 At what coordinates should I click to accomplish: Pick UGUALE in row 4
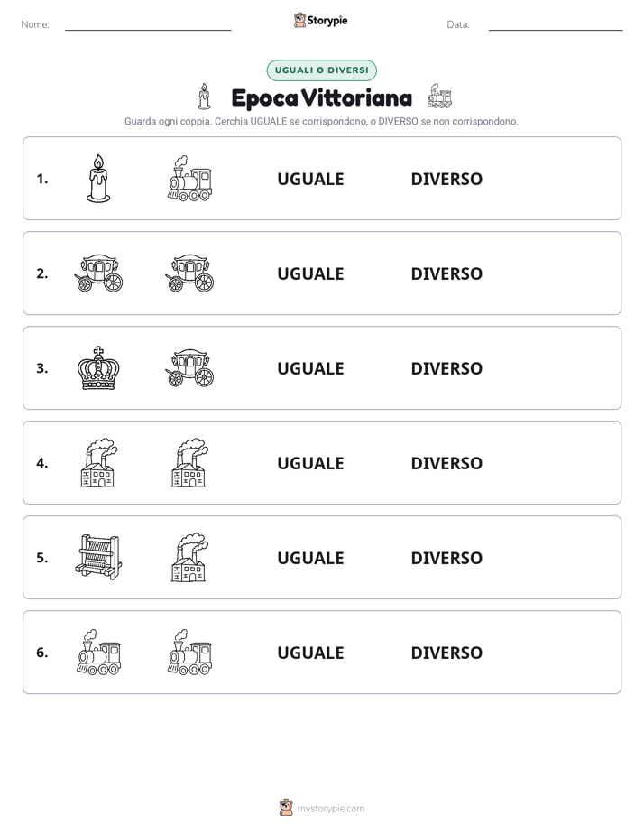(310, 463)
